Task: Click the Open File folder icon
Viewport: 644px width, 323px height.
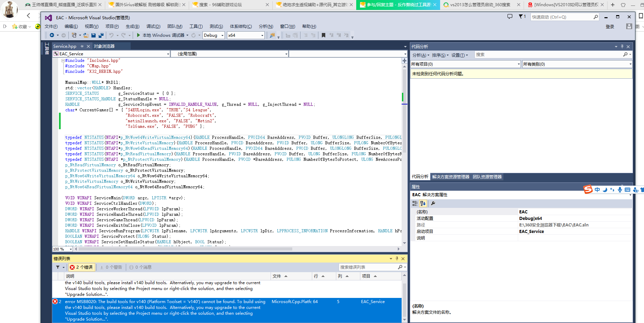Action: (86, 35)
